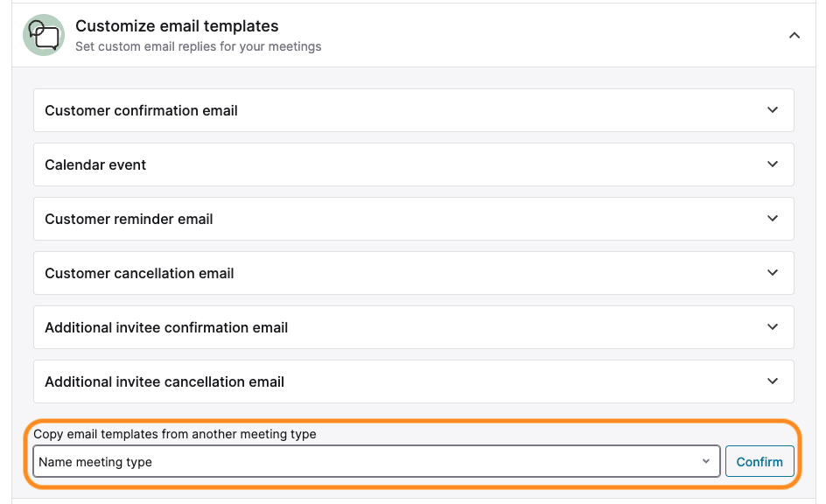
Task: Expand Additional invitee confirmation email chevron
Action: 773,327
